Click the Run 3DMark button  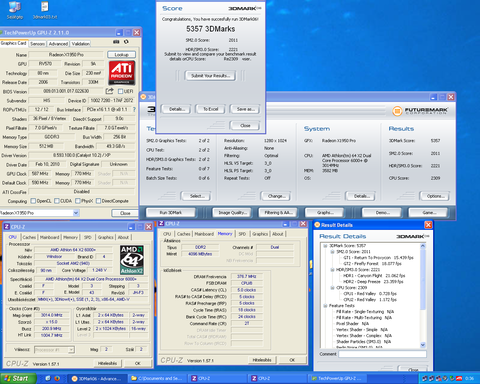click(x=170, y=212)
